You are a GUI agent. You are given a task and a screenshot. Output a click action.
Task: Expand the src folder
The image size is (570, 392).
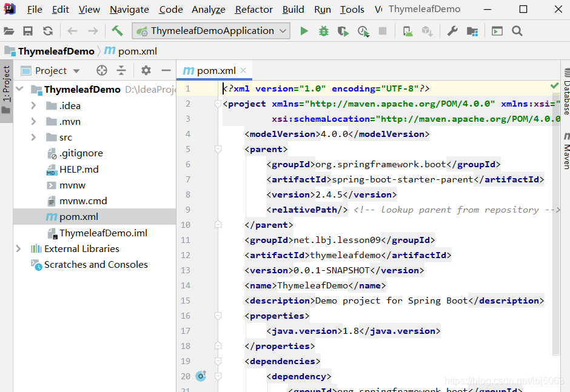[33, 137]
